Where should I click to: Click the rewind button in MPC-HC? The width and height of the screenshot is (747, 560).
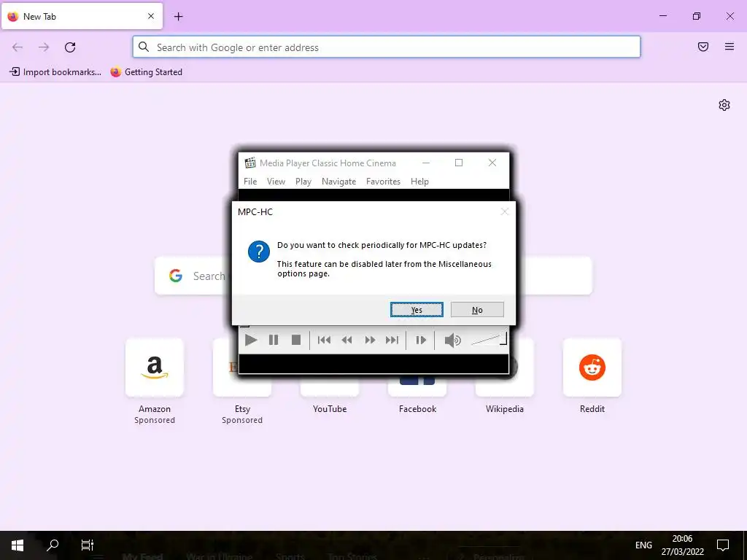(x=347, y=340)
